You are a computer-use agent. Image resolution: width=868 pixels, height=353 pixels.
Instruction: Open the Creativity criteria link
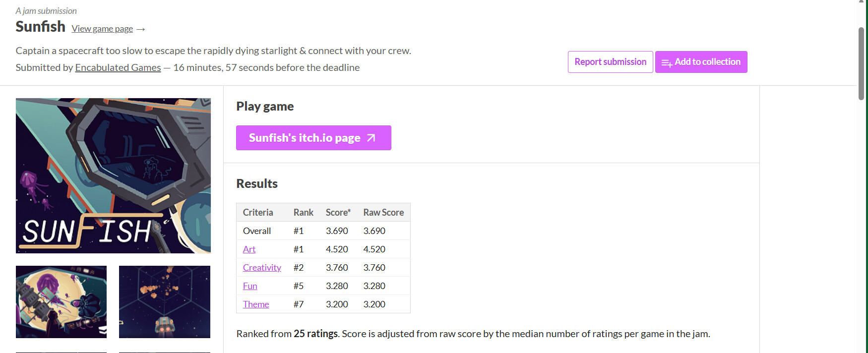pos(262,268)
